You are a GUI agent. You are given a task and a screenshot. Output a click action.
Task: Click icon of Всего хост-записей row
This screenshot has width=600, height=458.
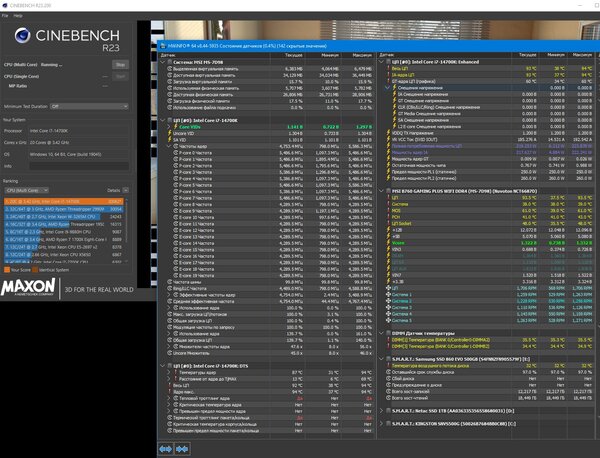388,391
